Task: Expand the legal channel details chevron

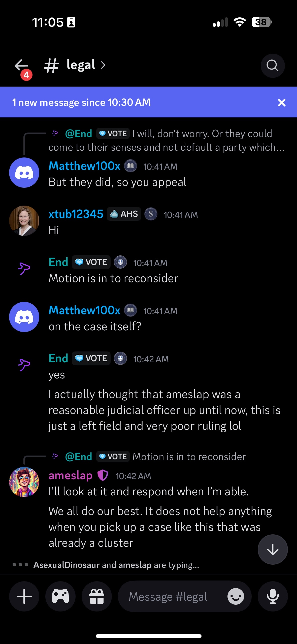Action: (x=103, y=65)
